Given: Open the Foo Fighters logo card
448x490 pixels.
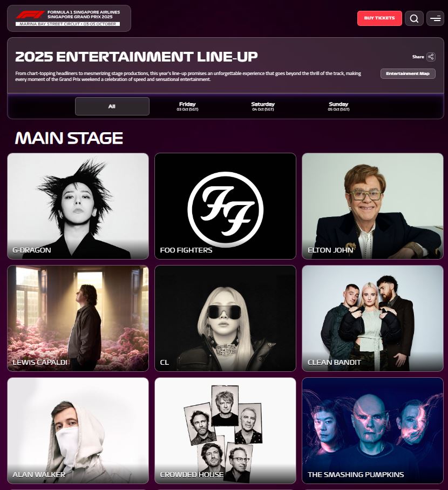Looking at the screenshot, I should click(225, 206).
